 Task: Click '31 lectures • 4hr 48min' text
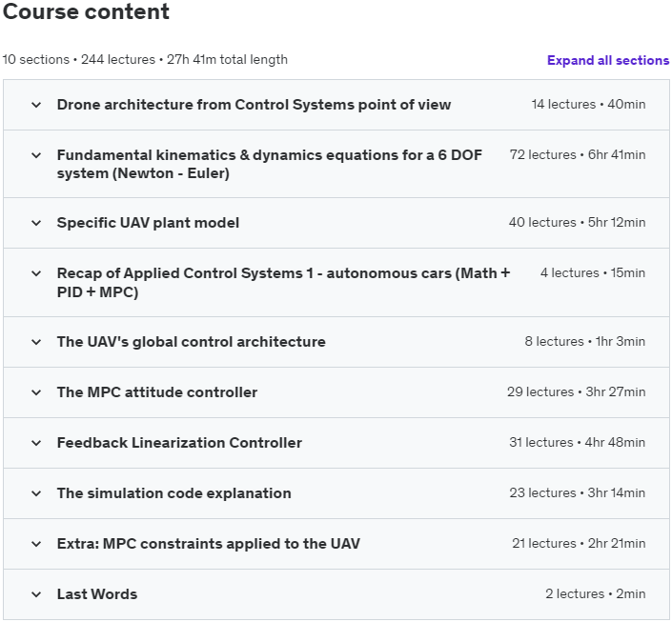click(x=578, y=443)
